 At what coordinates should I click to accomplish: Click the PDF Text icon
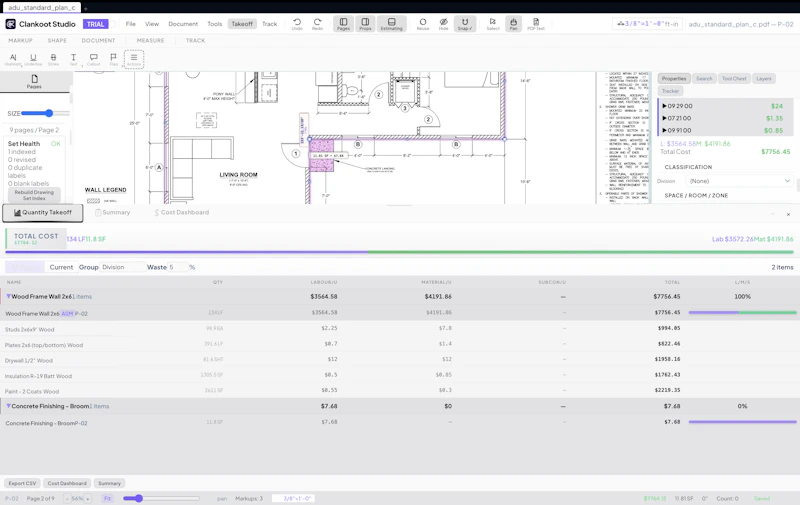(536, 23)
